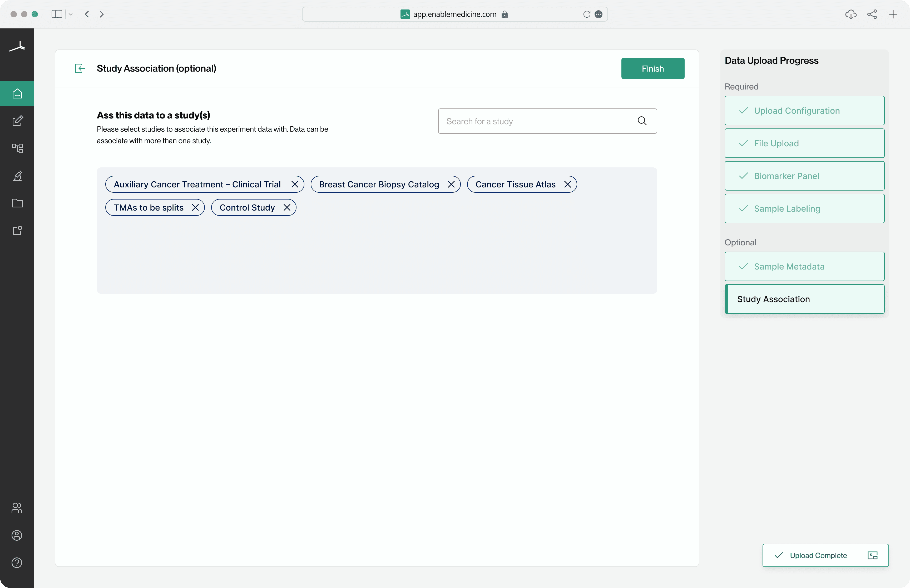Go to the Upload Configuration step
This screenshot has width=910, height=588.
(x=804, y=111)
